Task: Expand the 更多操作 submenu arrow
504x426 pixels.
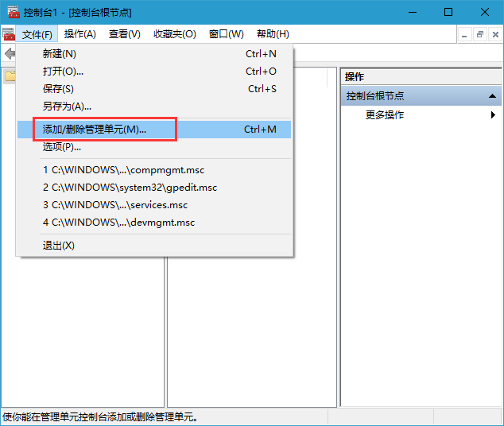Action: (494, 114)
